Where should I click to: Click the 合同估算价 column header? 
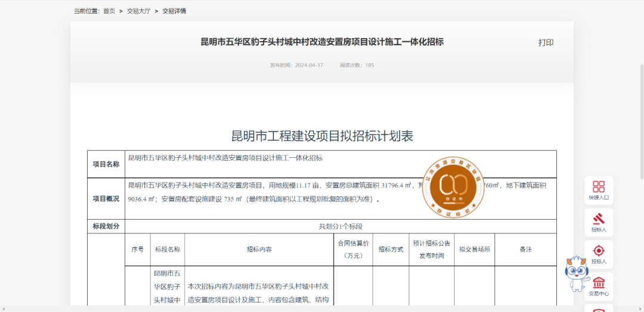click(x=353, y=249)
